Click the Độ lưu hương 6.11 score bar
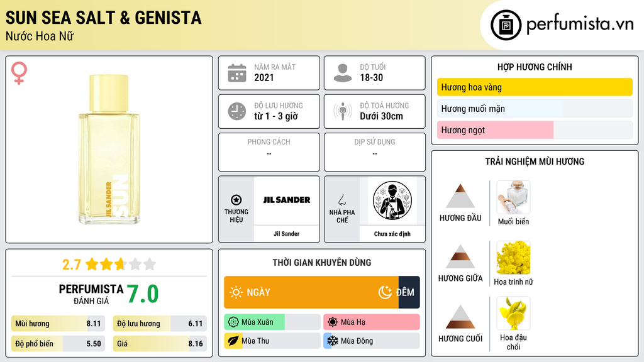Image resolution: width=644 pixels, height=362 pixels. coord(160,324)
